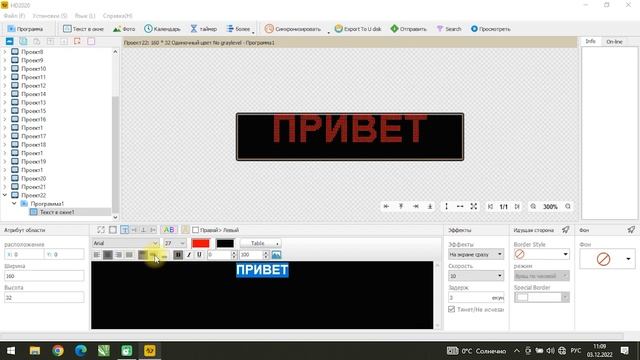Click the red dashed rectangle icon above tree
The height and width of the screenshot is (360, 640).
click(x=77, y=41)
